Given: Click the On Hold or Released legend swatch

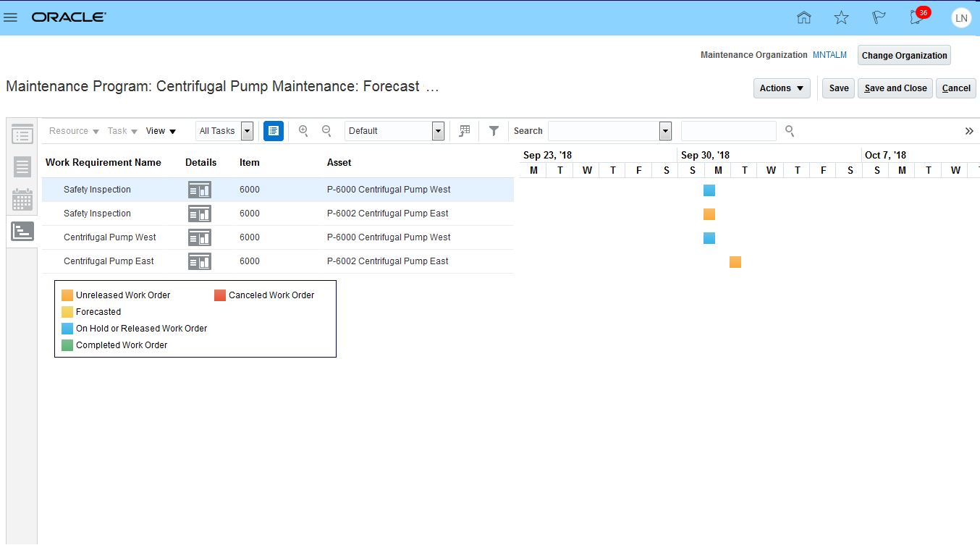Looking at the screenshot, I should pos(67,329).
